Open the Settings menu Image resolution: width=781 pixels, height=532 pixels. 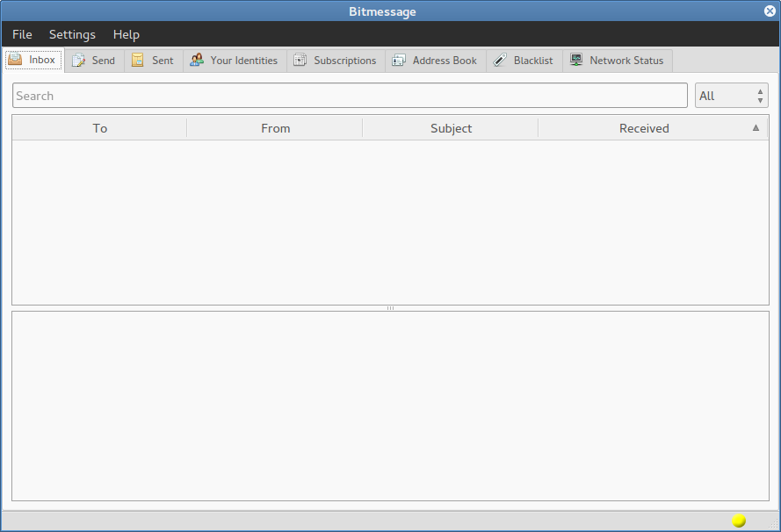[x=72, y=34]
